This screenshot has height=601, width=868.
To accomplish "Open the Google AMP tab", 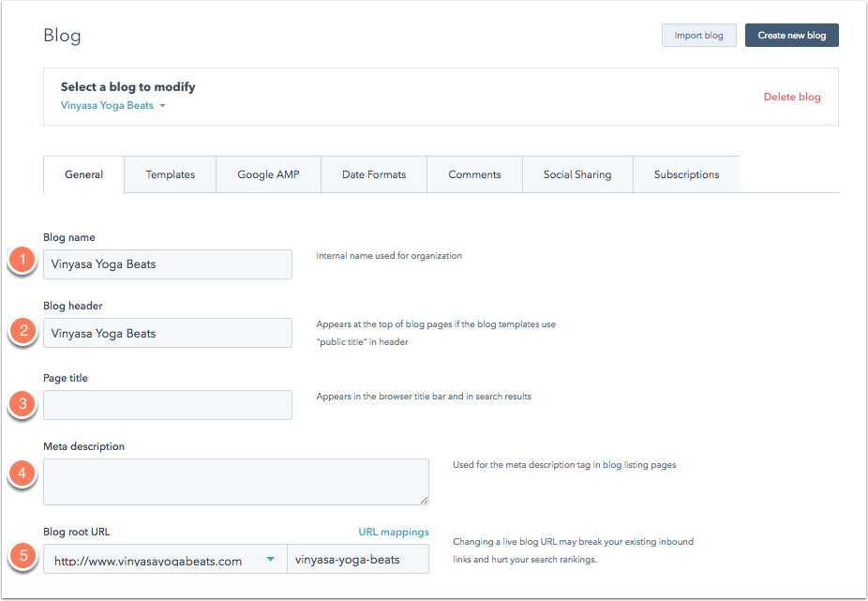I will click(268, 174).
